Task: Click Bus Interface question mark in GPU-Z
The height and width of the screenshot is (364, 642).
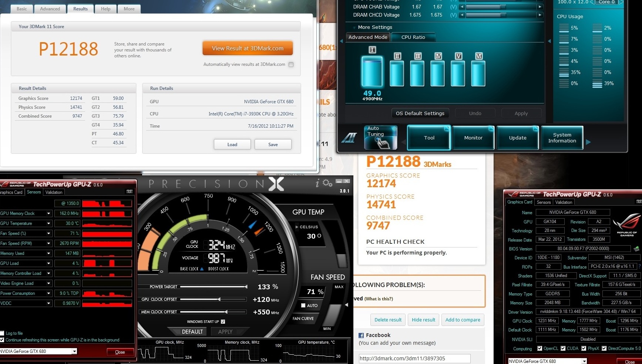Action: (x=639, y=266)
